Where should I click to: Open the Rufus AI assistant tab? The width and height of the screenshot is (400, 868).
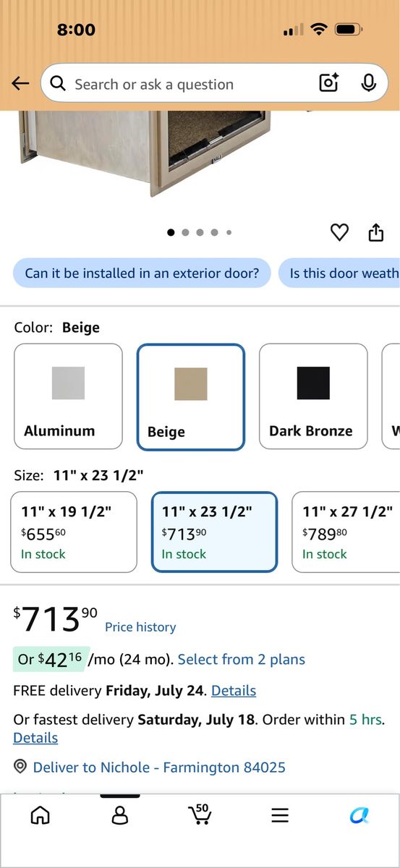359,815
